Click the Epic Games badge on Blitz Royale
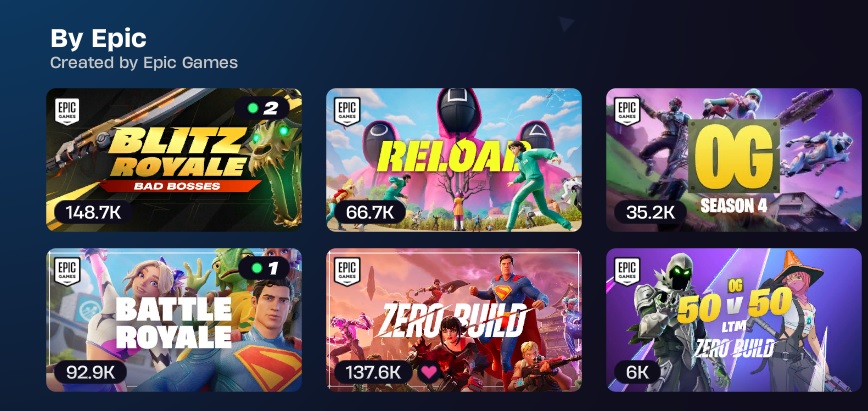This screenshot has width=868, height=411. (x=66, y=111)
